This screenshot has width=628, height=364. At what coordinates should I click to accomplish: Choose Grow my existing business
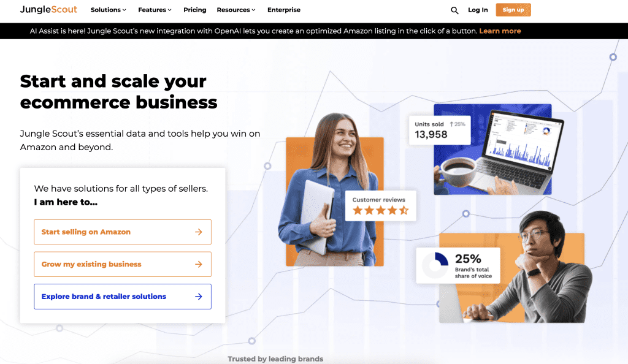(x=123, y=264)
